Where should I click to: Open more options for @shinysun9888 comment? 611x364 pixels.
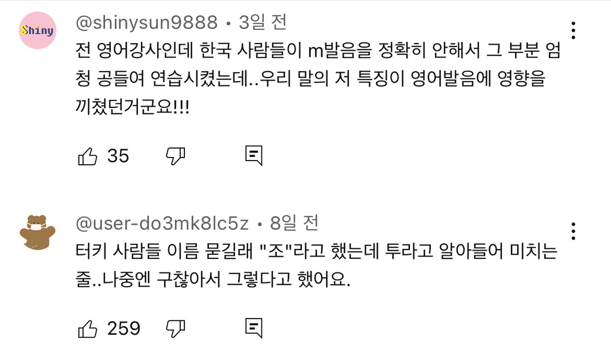click(x=573, y=30)
